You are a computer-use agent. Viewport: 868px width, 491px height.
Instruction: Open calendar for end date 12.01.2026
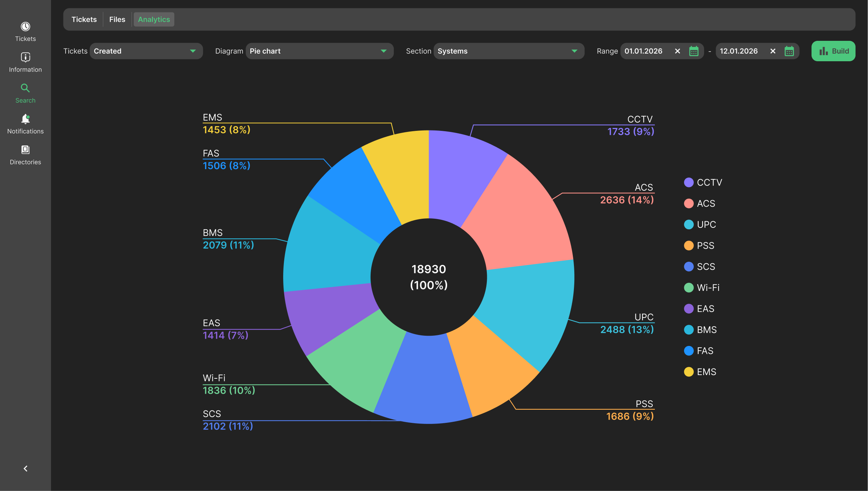[x=789, y=51]
